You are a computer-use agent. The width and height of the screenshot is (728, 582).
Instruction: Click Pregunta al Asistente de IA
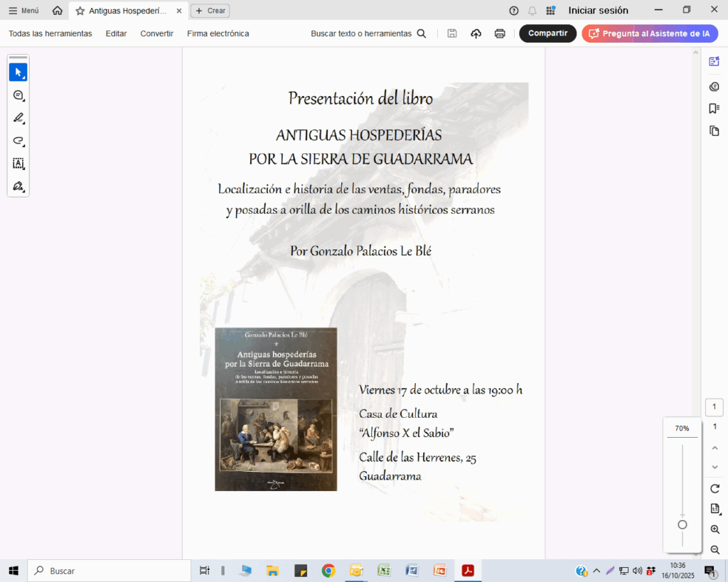649,33
